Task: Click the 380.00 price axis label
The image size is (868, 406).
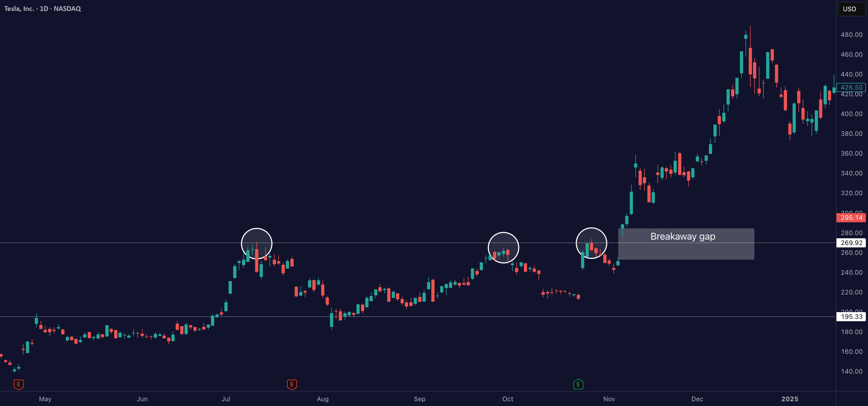Action: 851,134
